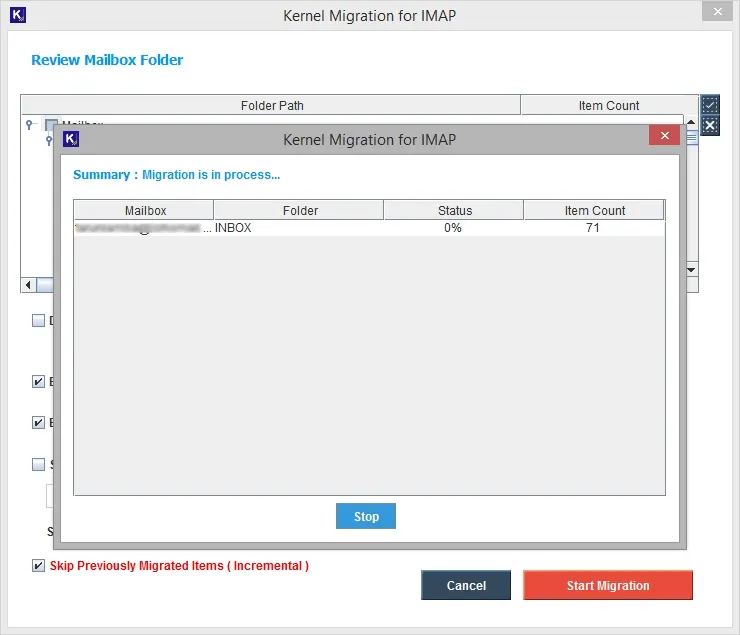Click Folder Path header in review table
Image resolution: width=740 pixels, height=635 pixels.
point(271,105)
